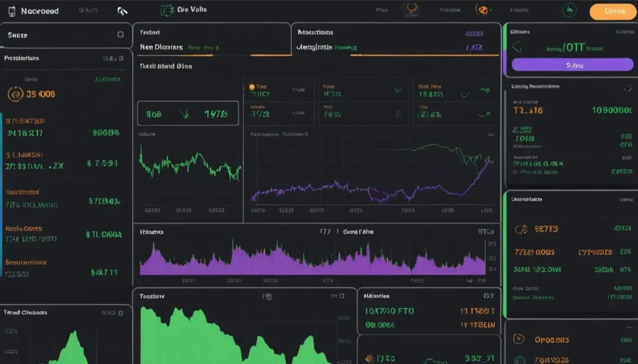Collapse the back chevron beside the OTT pair label
Viewport: 638px width, 364px height.
pos(517,47)
